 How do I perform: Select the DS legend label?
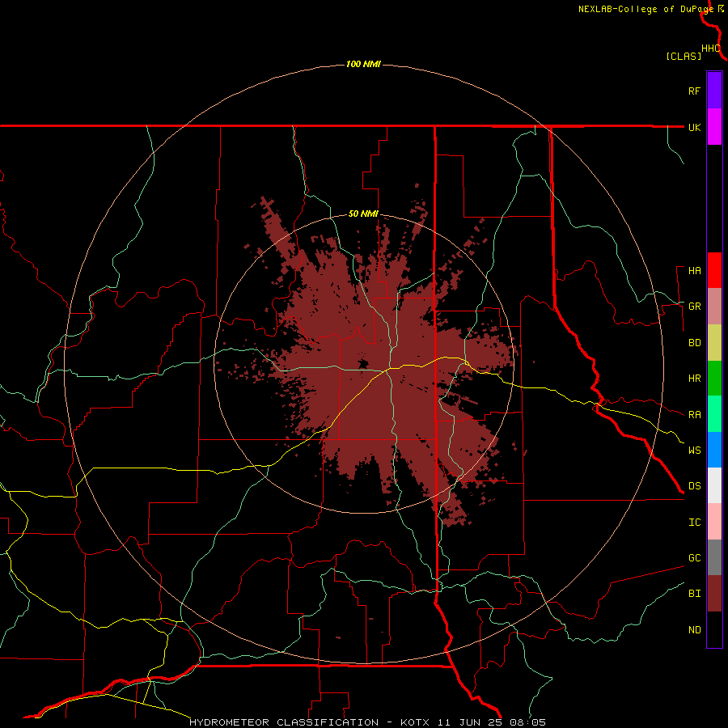pos(694,486)
